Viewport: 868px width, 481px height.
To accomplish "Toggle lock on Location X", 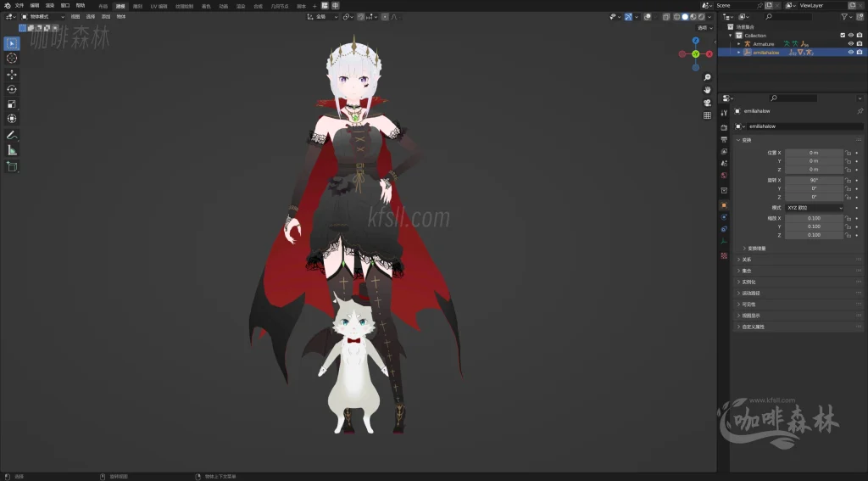I will tap(848, 153).
